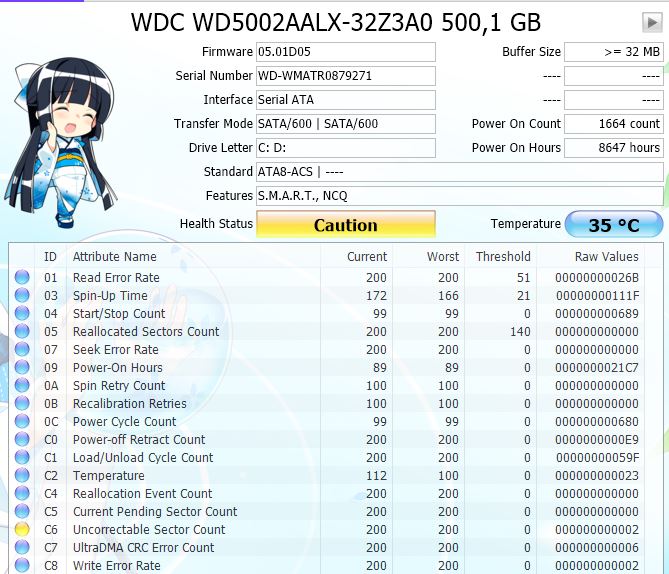669x574 pixels.
Task: Click the yellow caution icon for Uncorrectable Sector Count
Action: tap(22, 529)
